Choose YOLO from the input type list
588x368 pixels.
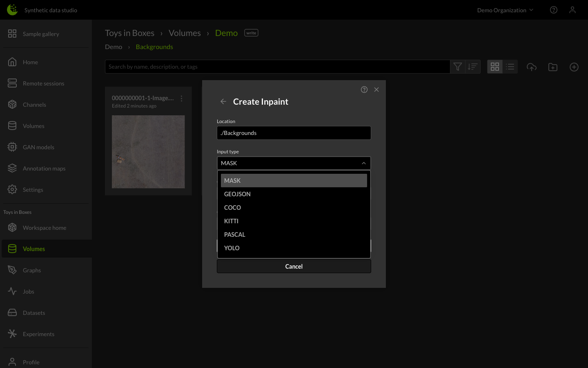tap(232, 248)
